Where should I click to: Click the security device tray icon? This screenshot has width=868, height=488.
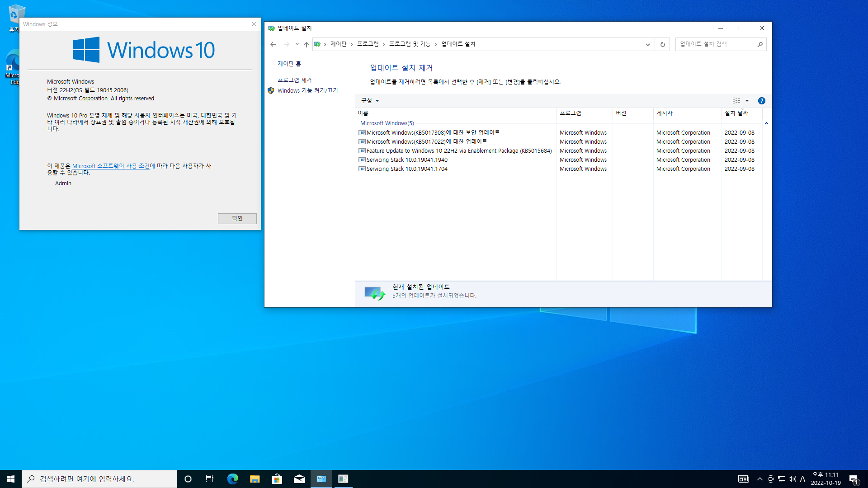771,479
